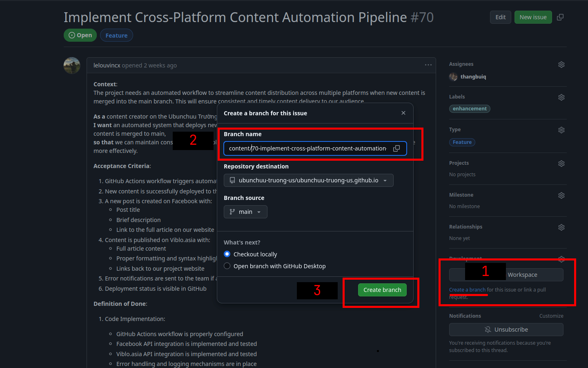Open the Milestone gear settings
The width and height of the screenshot is (588, 368).
point(561,195)
